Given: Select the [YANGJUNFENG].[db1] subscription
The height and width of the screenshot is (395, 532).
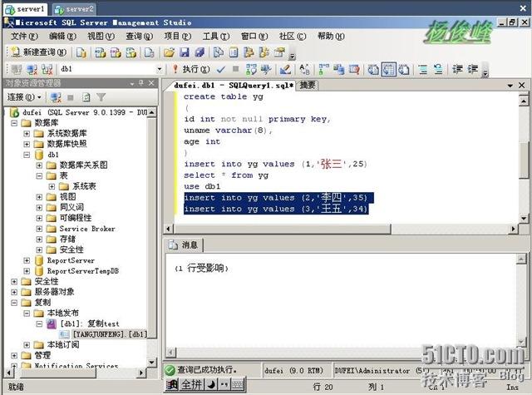Looking at the screenshot, I should pos(110,334).
